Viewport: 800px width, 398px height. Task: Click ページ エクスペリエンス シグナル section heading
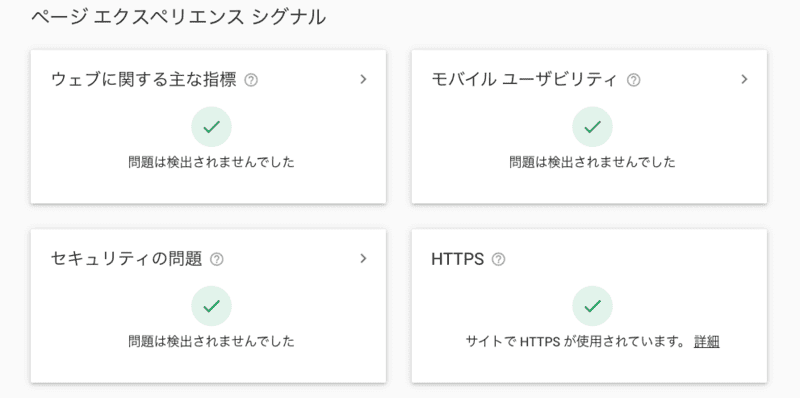pyautogui.click(x=178, y=17)
